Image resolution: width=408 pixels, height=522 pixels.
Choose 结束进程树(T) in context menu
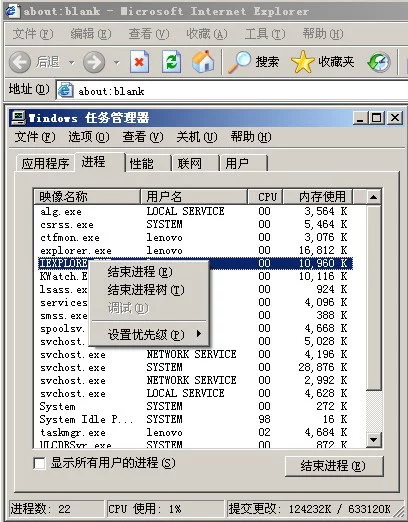click(x=149, y=290)
